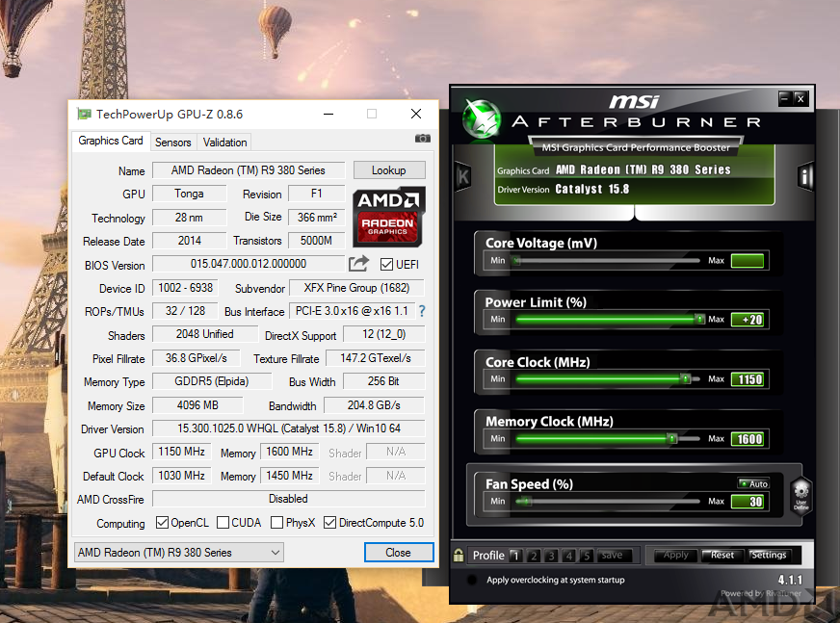Image resolution: width=840 pixels, height=623 pixels.
Task: Open the Afterburner info i button
Action: [805, 176]
